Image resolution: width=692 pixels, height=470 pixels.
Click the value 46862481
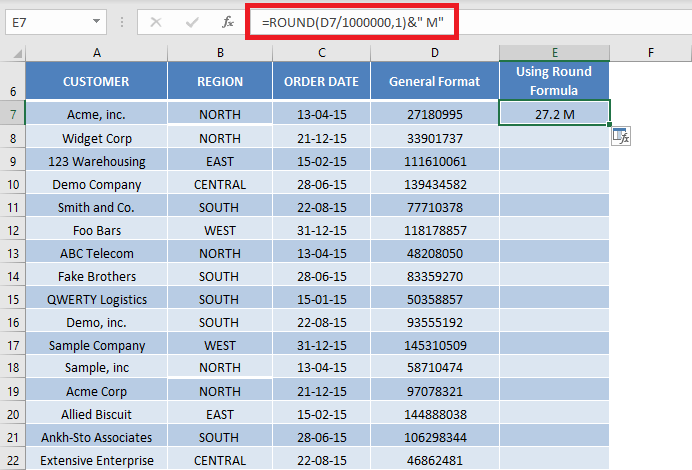tap(435, 460)
